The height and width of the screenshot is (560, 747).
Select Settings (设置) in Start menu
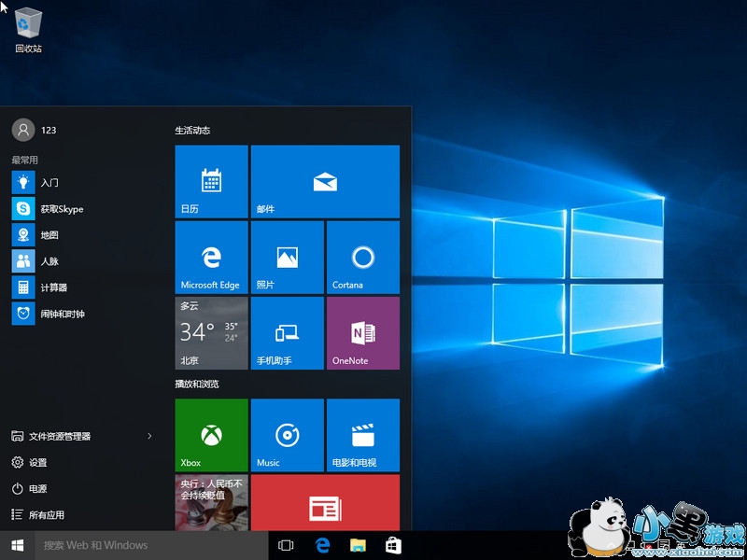pyautogui.click(x=37, y=462)
